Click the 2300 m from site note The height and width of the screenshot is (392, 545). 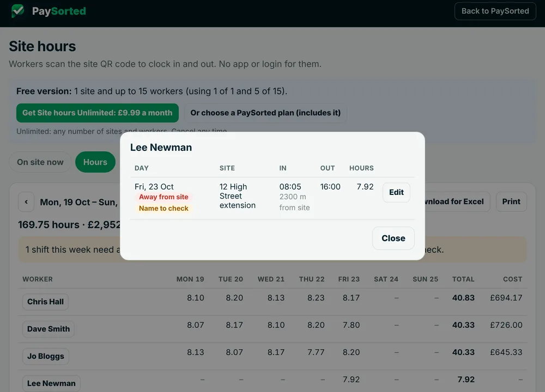[294, 202]
